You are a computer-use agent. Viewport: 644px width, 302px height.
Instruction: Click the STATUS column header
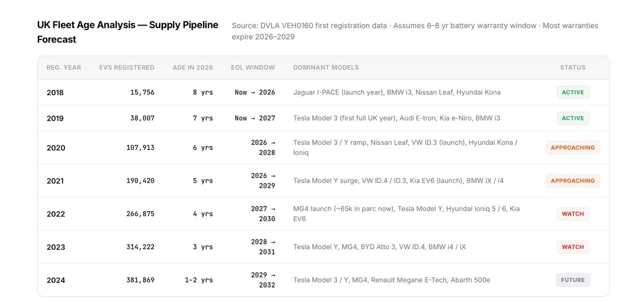pos(572,68)
